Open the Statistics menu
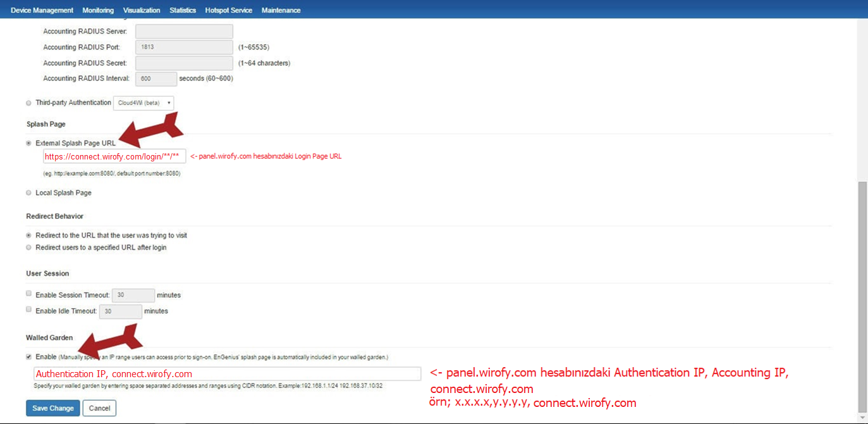The image size is (868, 424). (x=183, y=10)
